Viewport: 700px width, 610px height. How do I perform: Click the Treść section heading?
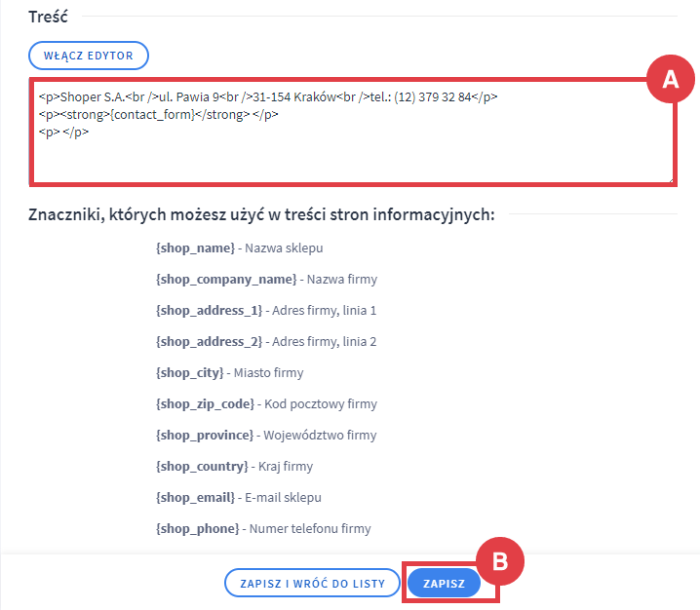(x=48, y=17)
